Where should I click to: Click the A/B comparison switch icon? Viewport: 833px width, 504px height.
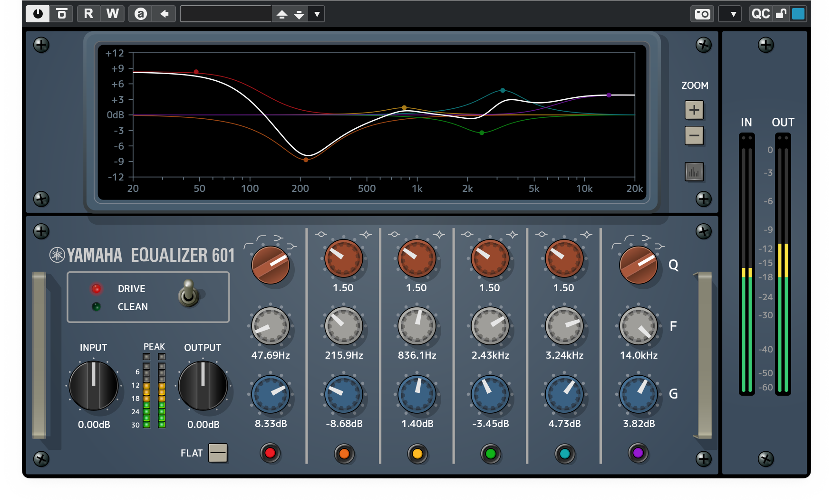[140, 14]
